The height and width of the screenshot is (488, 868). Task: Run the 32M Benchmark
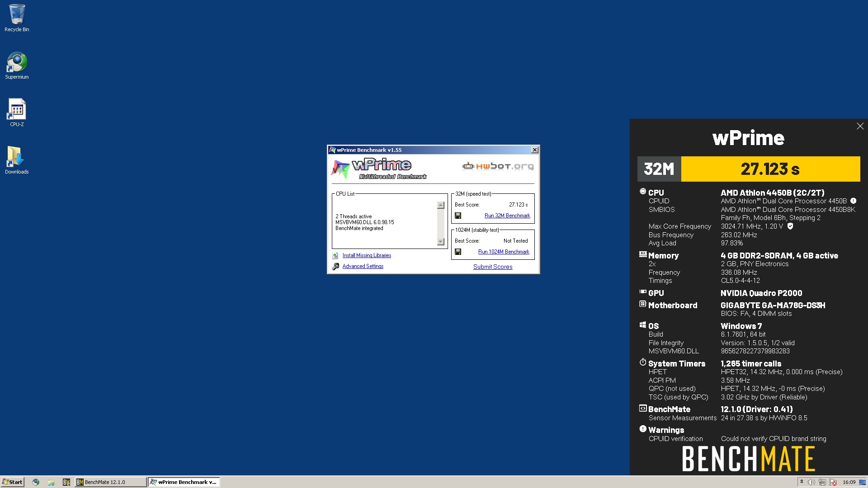507,216
